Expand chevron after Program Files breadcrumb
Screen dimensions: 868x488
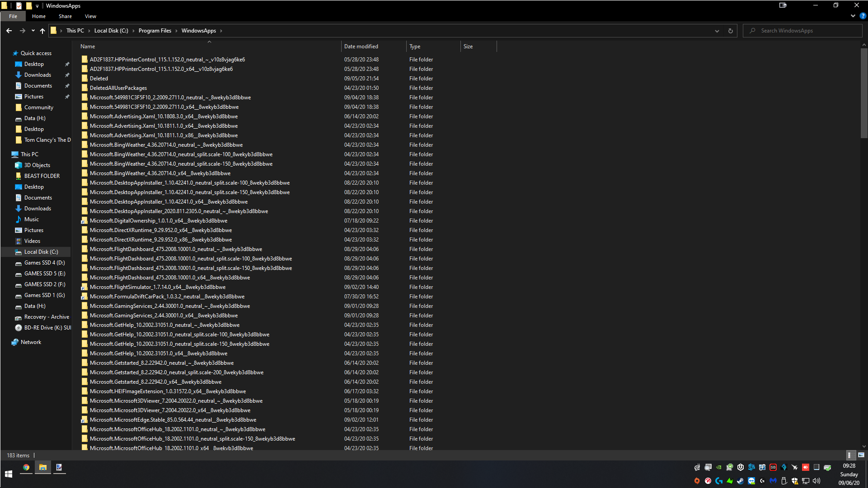(x=177, y=31)
